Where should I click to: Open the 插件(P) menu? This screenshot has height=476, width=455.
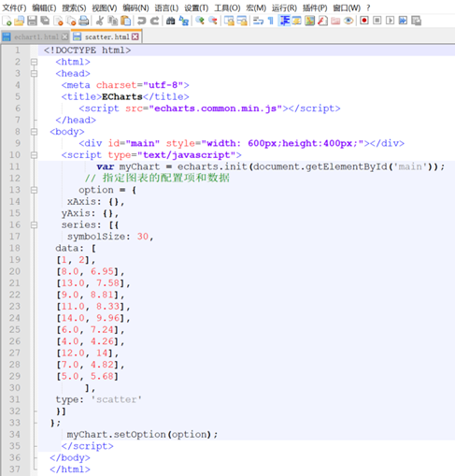tap(315, 7)
